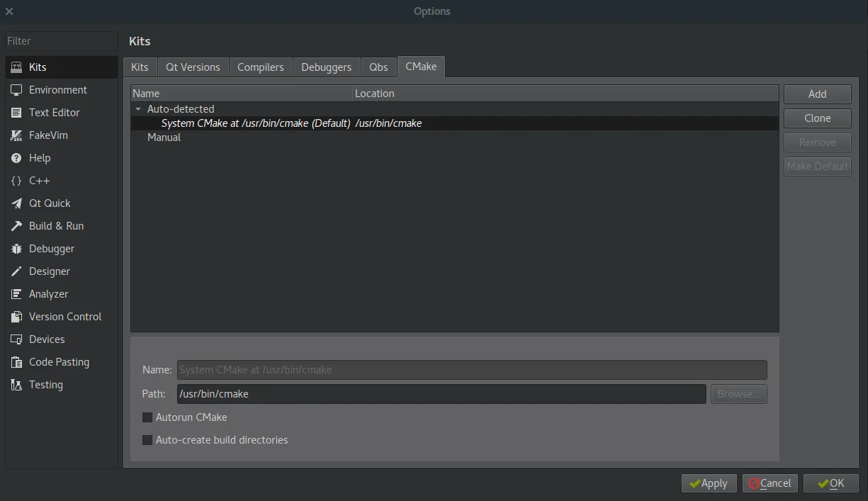Select System CMake at /usr/bin/cmake row
This screenshot has height=501, width=868.
pos(454,123)
